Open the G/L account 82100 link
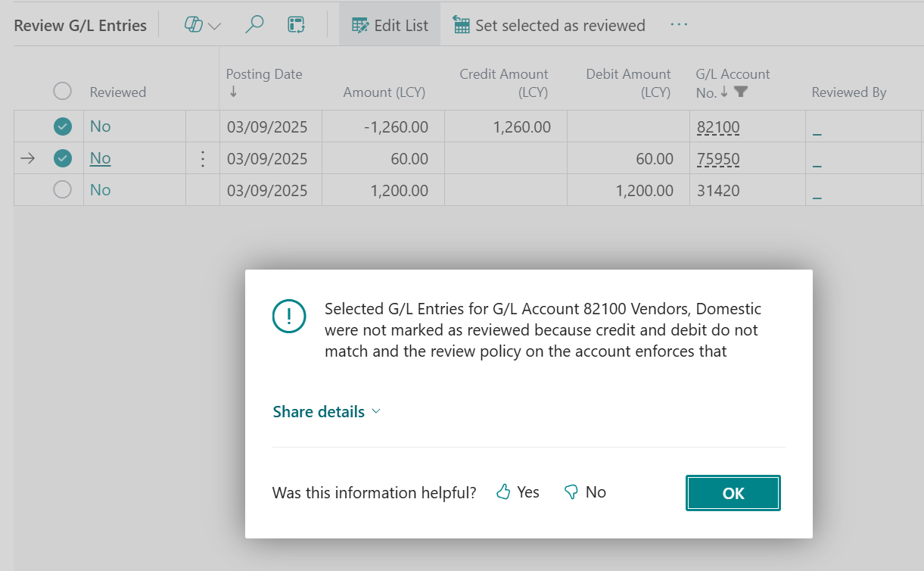Image resolution: width=924 pixels, height=571 pixels. pos(718,126)
